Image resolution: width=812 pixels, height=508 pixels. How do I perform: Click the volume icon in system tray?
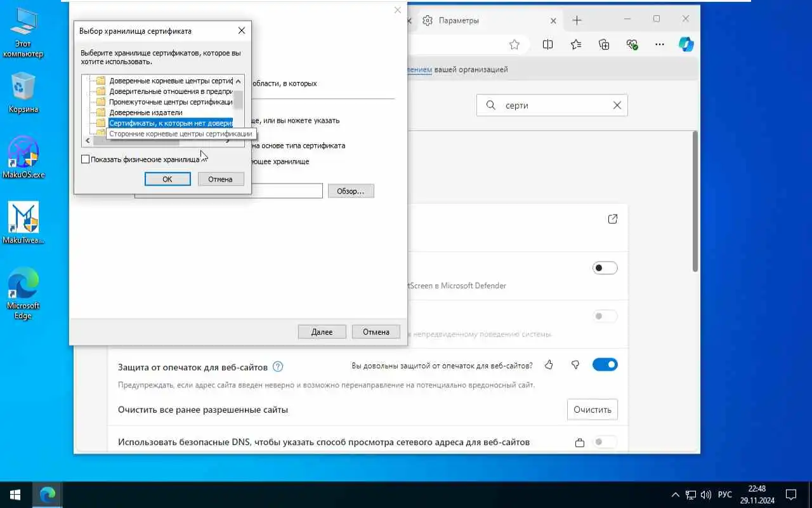[707, 494]
